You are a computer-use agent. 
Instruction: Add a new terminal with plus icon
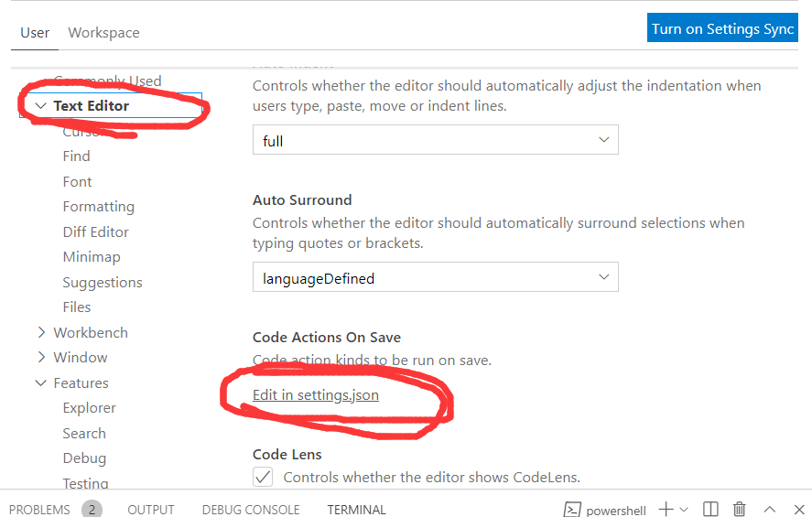(666, 510)
